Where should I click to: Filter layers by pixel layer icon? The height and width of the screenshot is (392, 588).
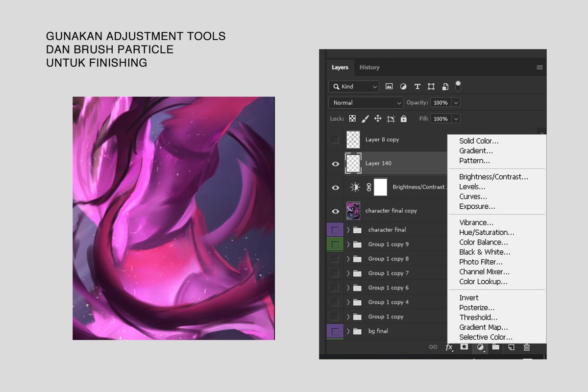(x=389, y=86)
